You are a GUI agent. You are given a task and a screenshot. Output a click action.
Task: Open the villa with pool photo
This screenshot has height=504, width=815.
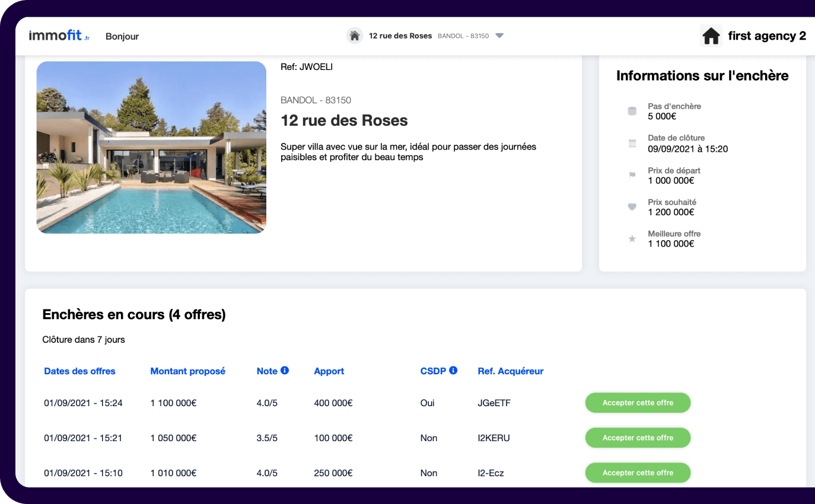[151, 147]
